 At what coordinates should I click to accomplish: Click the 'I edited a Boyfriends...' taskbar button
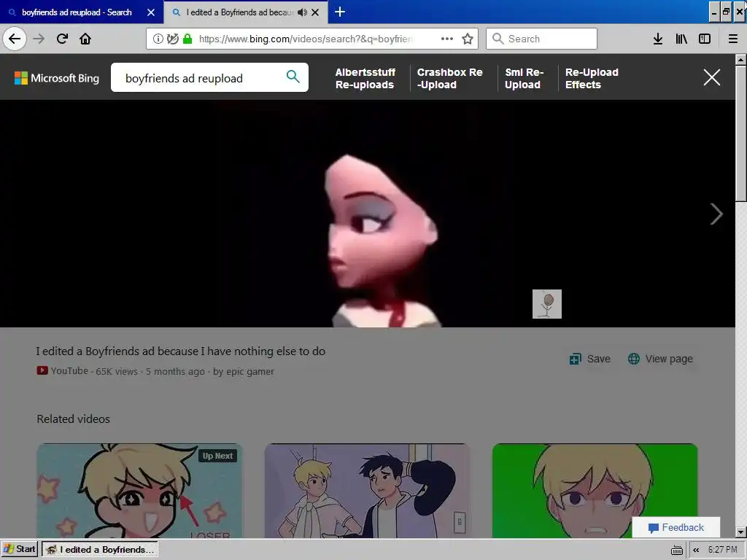coord(100,550)
